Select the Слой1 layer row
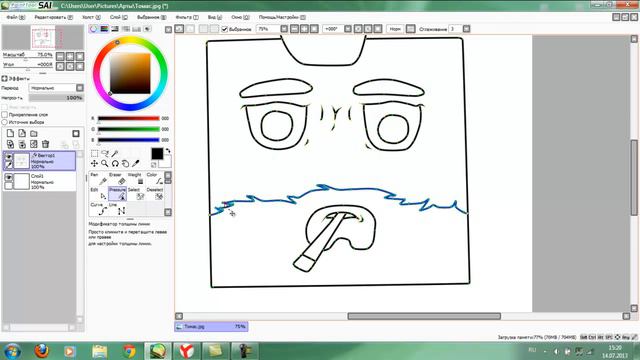 [x=39, y=181]
